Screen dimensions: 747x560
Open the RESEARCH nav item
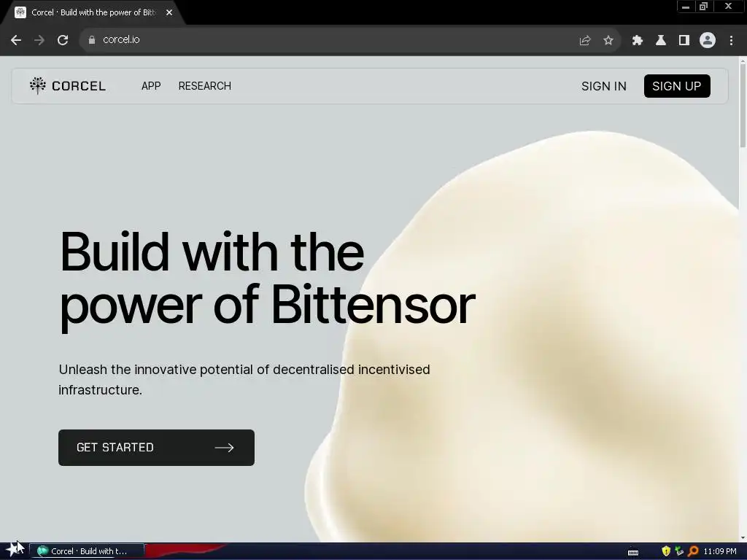(205, 86)
